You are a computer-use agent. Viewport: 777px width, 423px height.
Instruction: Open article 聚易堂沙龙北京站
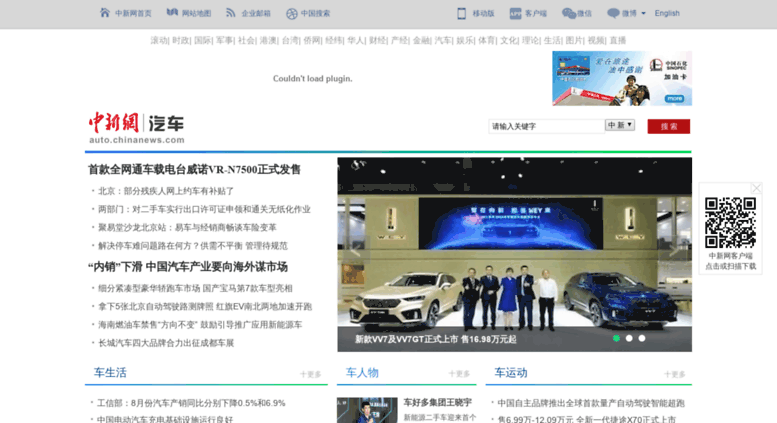187,227
